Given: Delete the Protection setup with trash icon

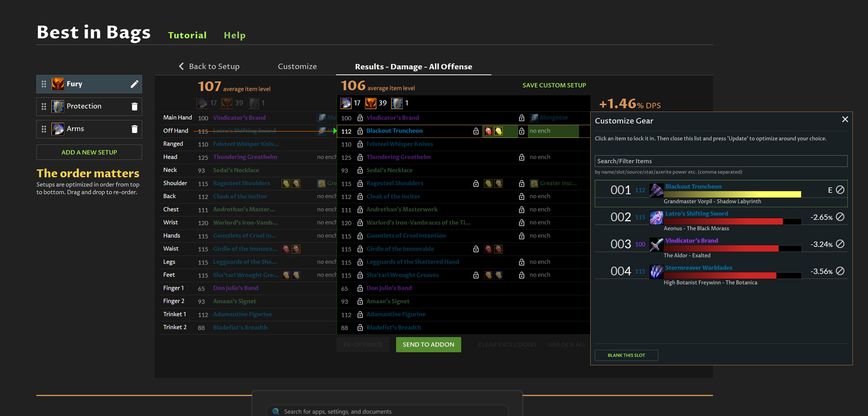Looking at the screenshot, I should pyautogui.click(x=134, y=107).
